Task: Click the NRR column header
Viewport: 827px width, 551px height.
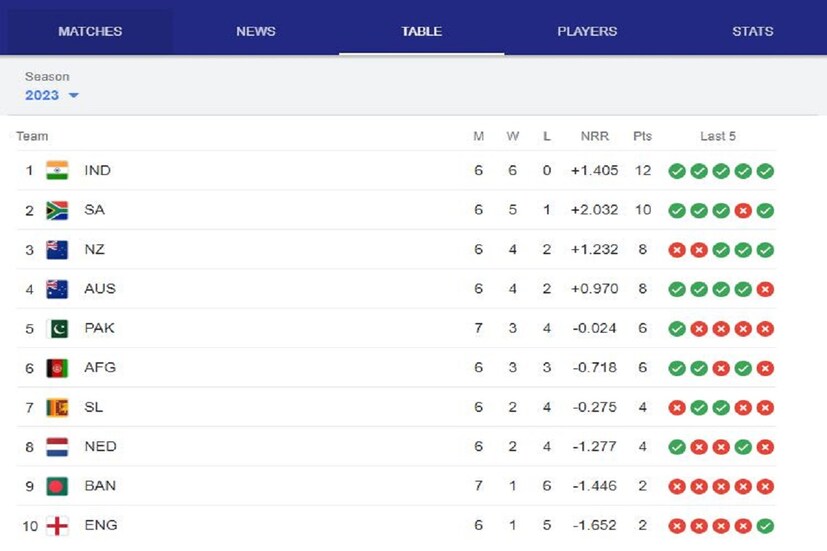Action: coord(594,136)
